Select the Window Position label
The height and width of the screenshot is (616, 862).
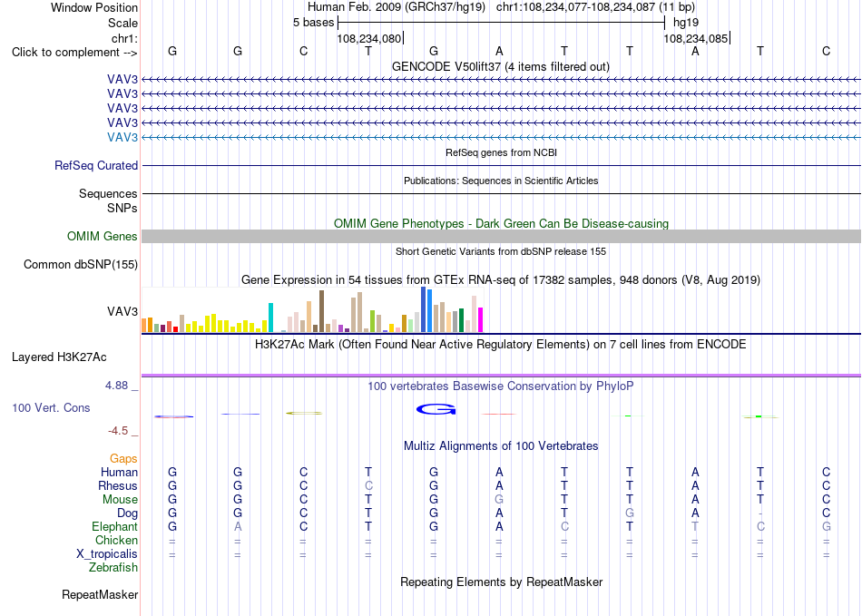[x=94, y=7]
